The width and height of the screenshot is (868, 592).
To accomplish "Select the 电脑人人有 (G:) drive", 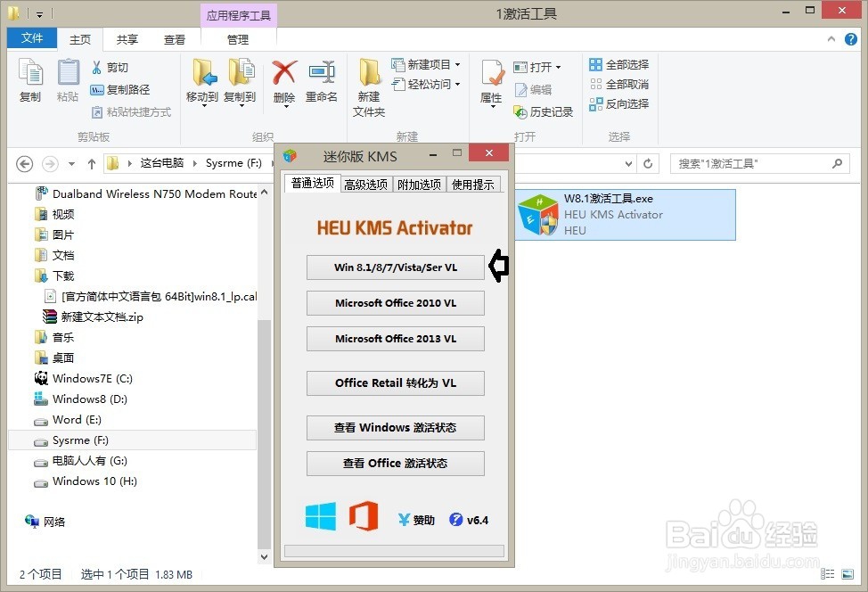I will pos(90,461).
